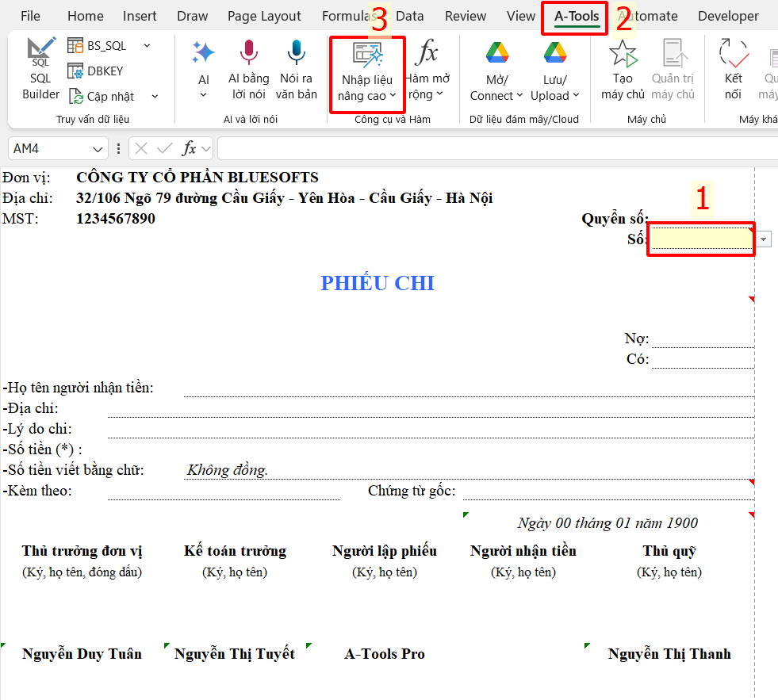This screenshot has width=778, height=700.
Task: Click the Insert Function fx button
Action: [x=190, y=148]
